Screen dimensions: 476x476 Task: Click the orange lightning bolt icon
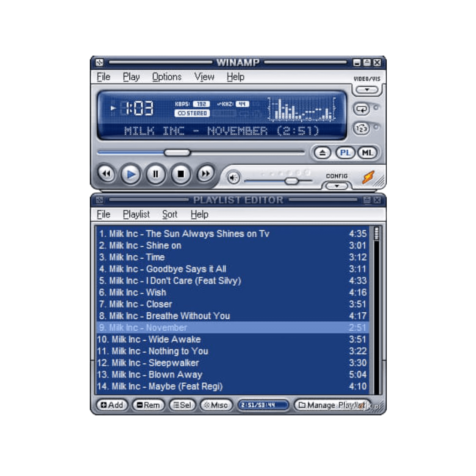coord(368,177)
